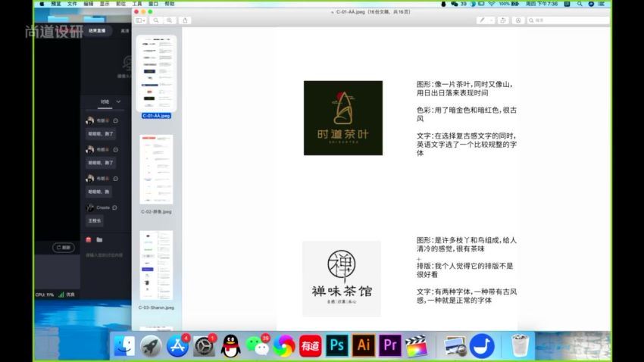This screenshot has height=362, width=644.
Task: Click the folder icon in chat panel
Action: click(99, 239)
